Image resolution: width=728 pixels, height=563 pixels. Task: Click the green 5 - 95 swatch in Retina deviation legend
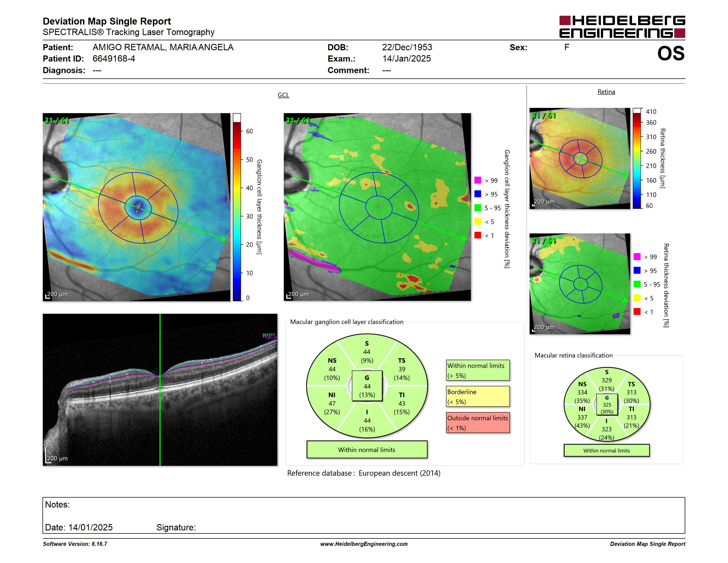pos(637,284)
